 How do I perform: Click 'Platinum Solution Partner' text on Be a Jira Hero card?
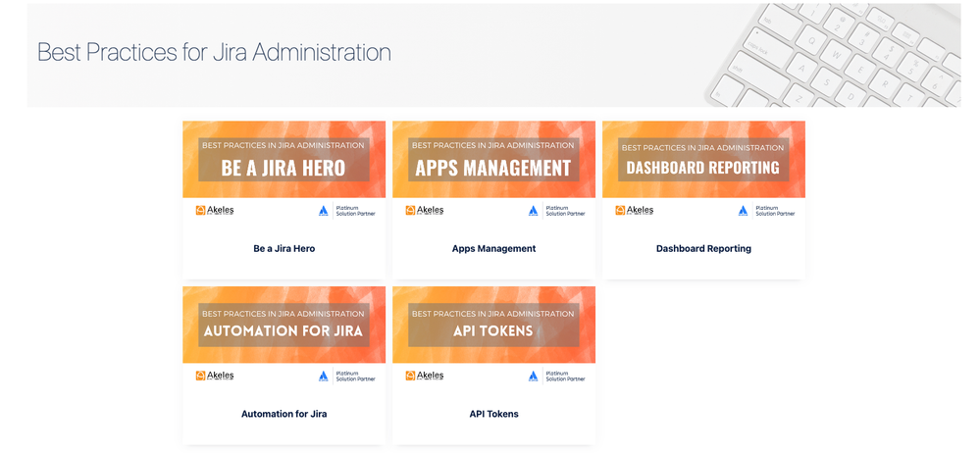pos(356,211)
